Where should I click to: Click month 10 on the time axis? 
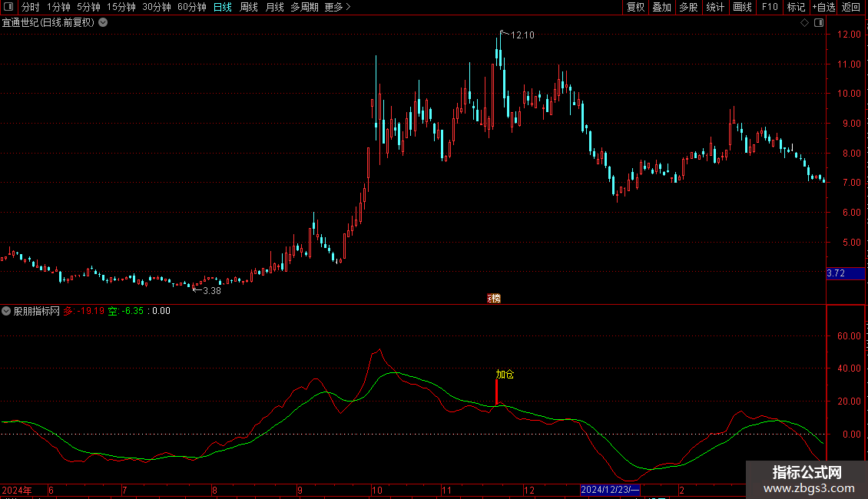tap(377, 490)
